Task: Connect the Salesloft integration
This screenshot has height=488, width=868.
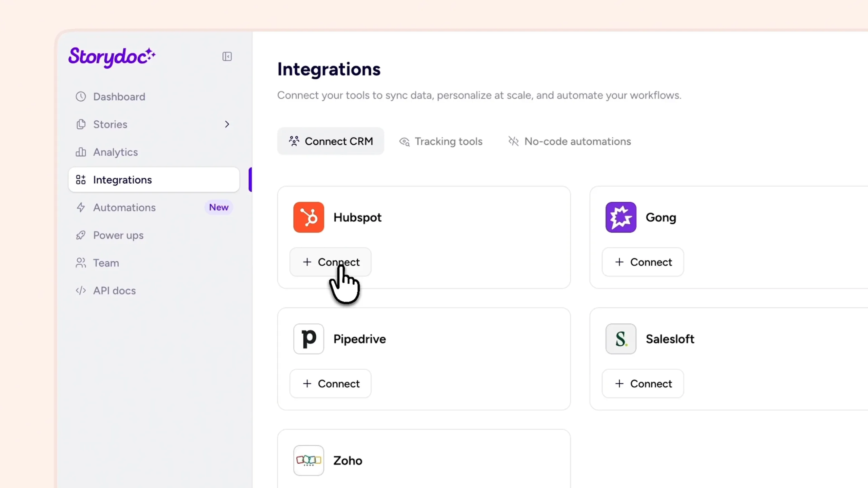Action: (643, 384)
